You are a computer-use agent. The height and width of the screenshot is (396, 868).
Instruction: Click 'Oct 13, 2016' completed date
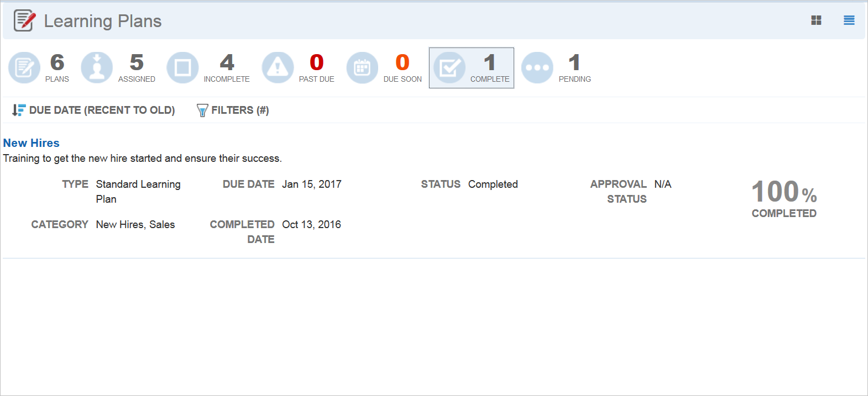[x=311, y=224]
